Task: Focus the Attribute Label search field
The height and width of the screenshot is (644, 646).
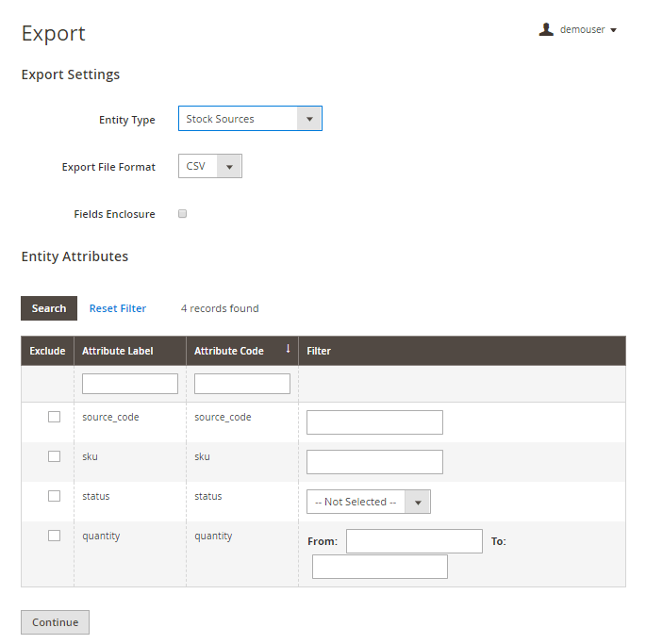Action: (130, 384)
